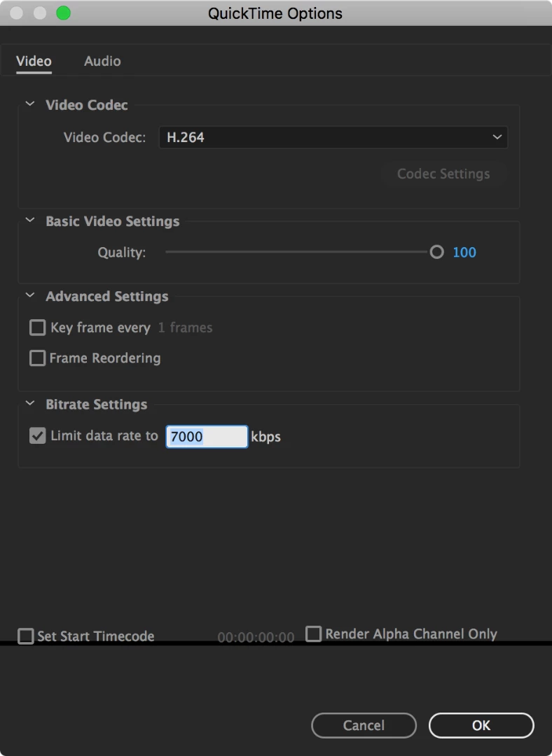Collapse the Basic Video Settings section
Image resolution: width=552 pixels, height=756 pixels.
(30, 220)
